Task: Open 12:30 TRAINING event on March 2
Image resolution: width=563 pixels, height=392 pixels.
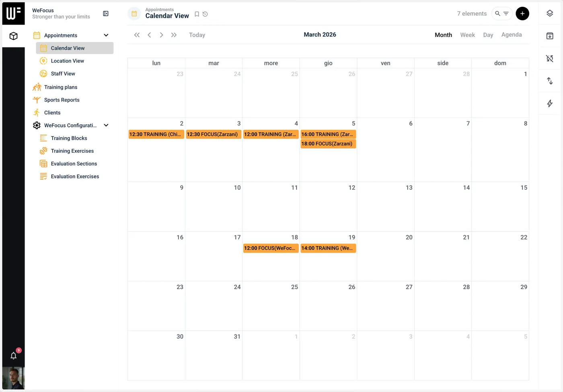Action: point(156,134)
